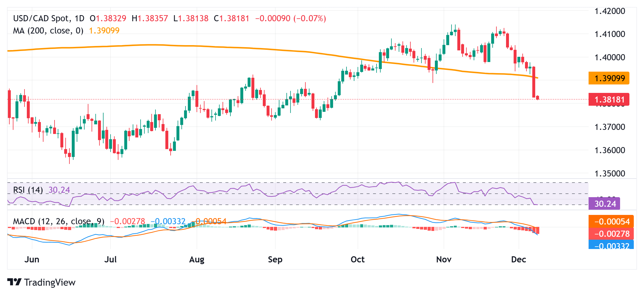The width and height of the screenshot is (644, 295).
Task: Click the TradingView text link
Action: tap(50, 282)
